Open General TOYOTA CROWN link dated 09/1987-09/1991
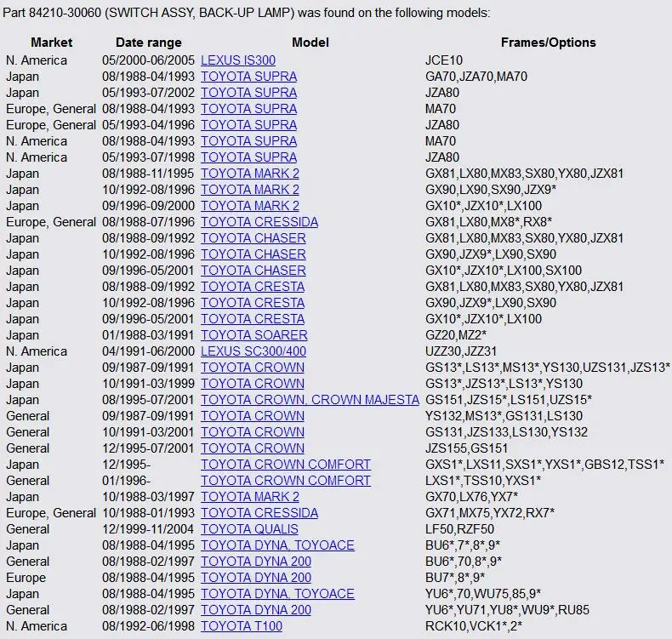The image size is (672, 639). [253, 416]
